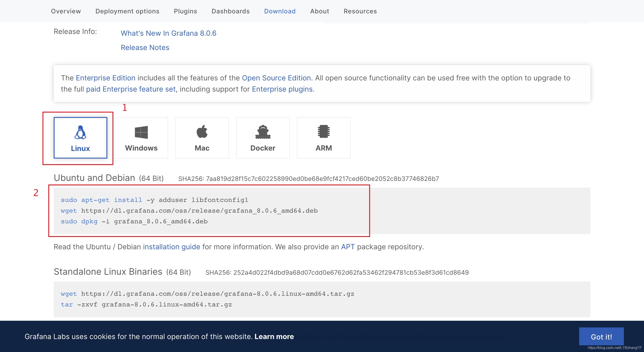The image size is (644, 352).
Task: Click the Release Info: label
Action: click(75, 31)
